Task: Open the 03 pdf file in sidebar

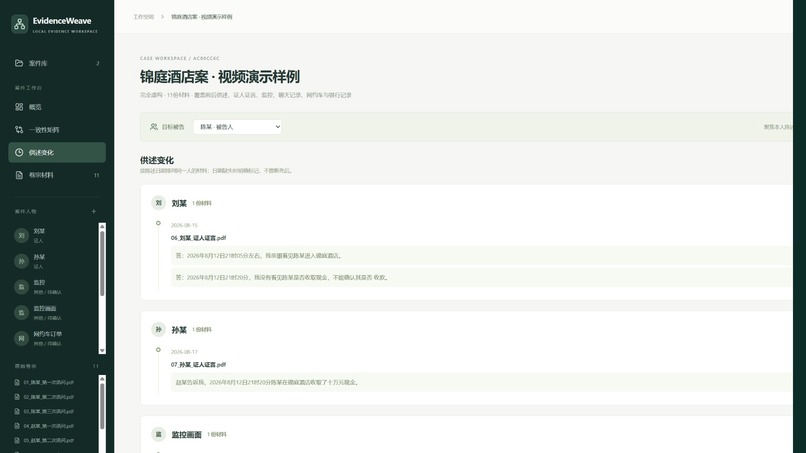Action: click(48, 411)
